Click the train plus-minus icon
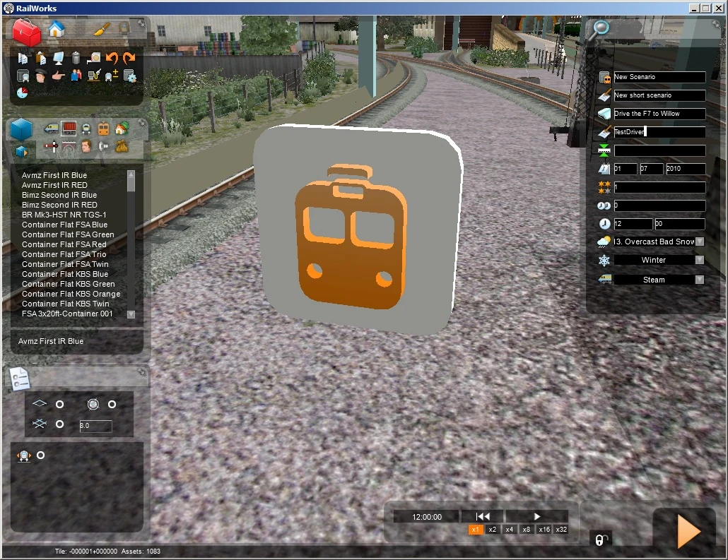This screenshot has height=560, width=728. pyautogui.click(x=112, y=75)
